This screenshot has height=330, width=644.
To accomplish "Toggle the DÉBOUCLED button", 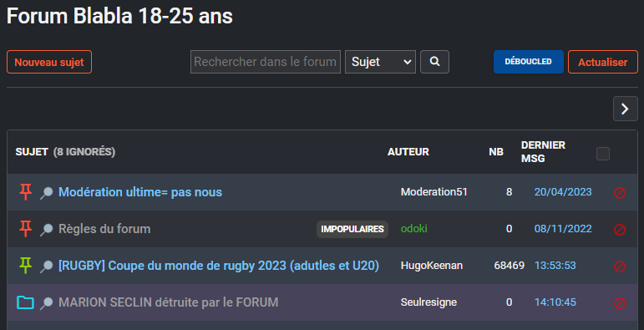I will coord(528,62).
